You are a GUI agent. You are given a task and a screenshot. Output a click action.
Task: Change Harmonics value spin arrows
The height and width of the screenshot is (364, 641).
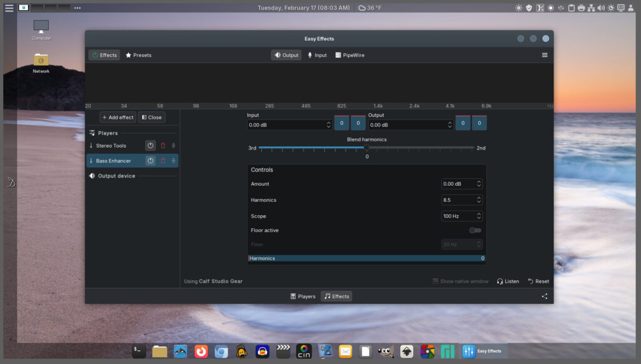(479, 200)
